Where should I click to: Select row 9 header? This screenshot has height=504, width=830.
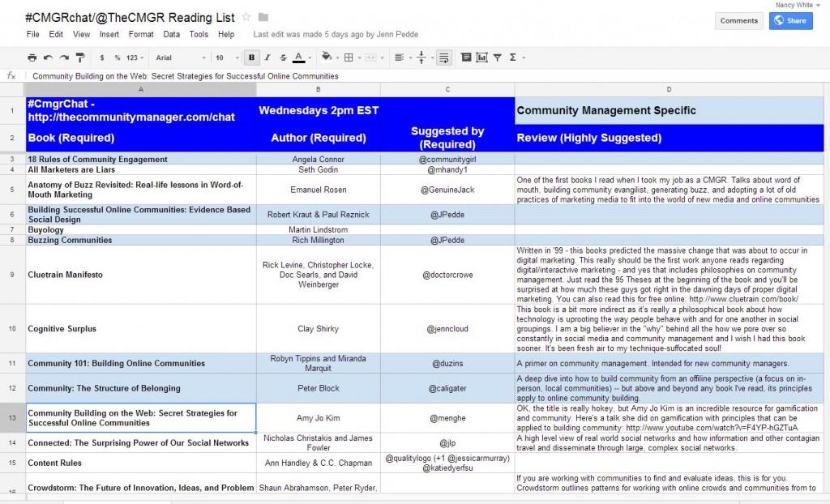[x=12, y=275]
